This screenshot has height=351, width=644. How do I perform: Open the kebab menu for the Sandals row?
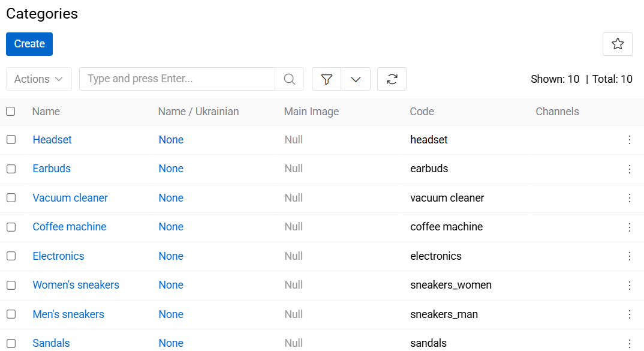click(x=630, y=343)
